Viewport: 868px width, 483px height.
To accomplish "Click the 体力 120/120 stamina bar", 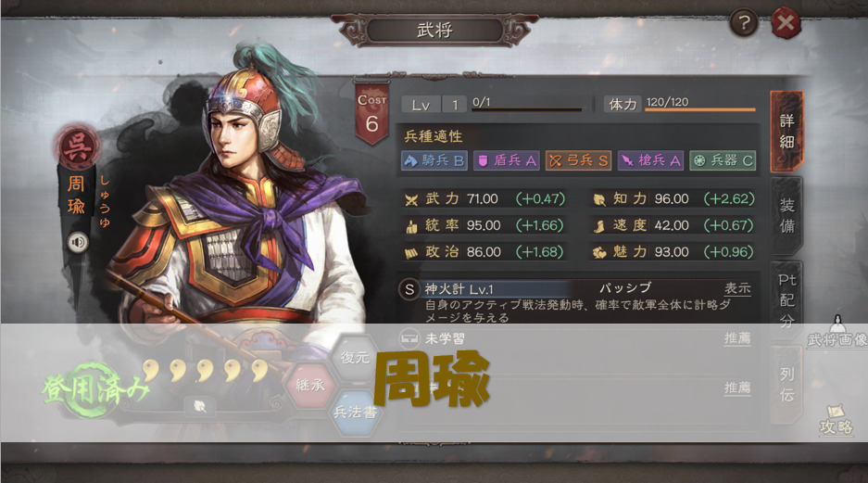I will [680, 104].
